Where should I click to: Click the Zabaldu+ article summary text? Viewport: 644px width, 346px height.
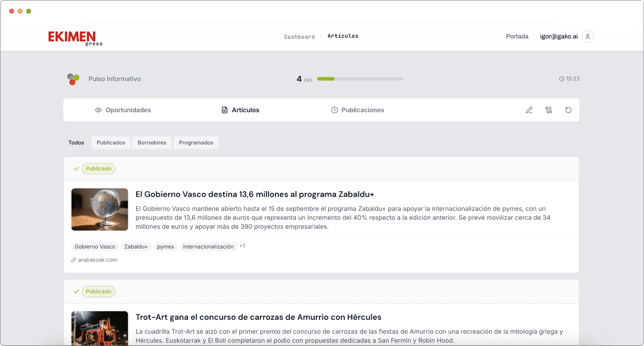click(x=343, y=218)
